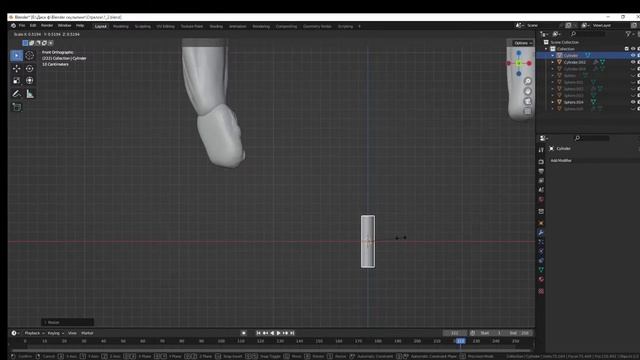Screen dimensions: 640x360
Task: Click the pan view hand gizmo
Action: [x=527, y=91]
